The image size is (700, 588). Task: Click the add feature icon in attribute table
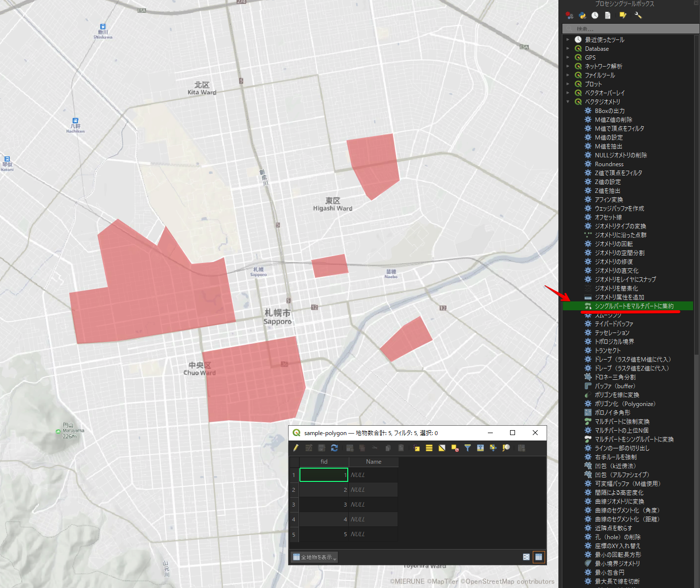tap(350, 448)
